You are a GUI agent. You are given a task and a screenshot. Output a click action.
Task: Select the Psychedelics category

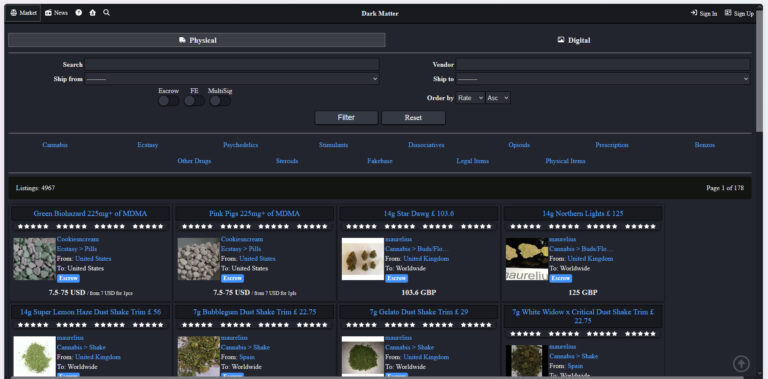click(x=240, y=145)
